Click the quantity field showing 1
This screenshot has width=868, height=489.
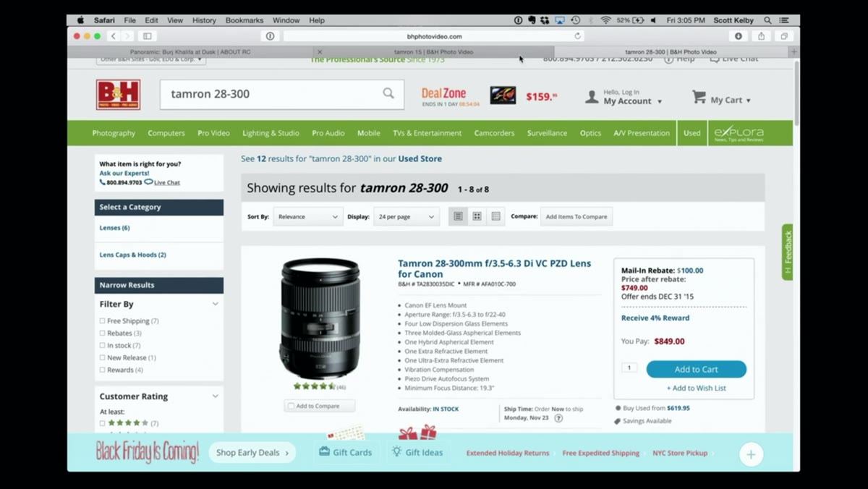(x=629, y=368)
